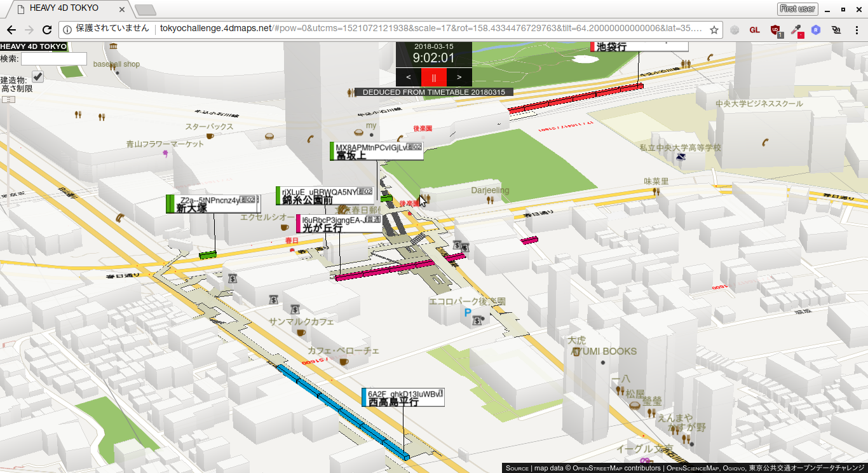Click the DEDUCED FROM TIMETABLE 20180315 banner
868x473 pixels.
(434, 92)
